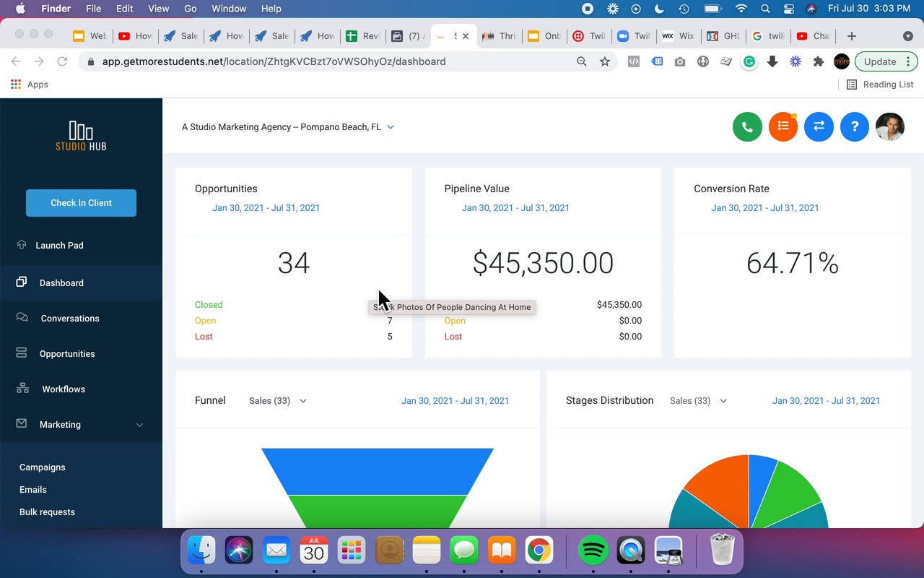This screenshot has width=924, height=578.
Task: Open the blue help question mark icon
Action: click(855, 126)
